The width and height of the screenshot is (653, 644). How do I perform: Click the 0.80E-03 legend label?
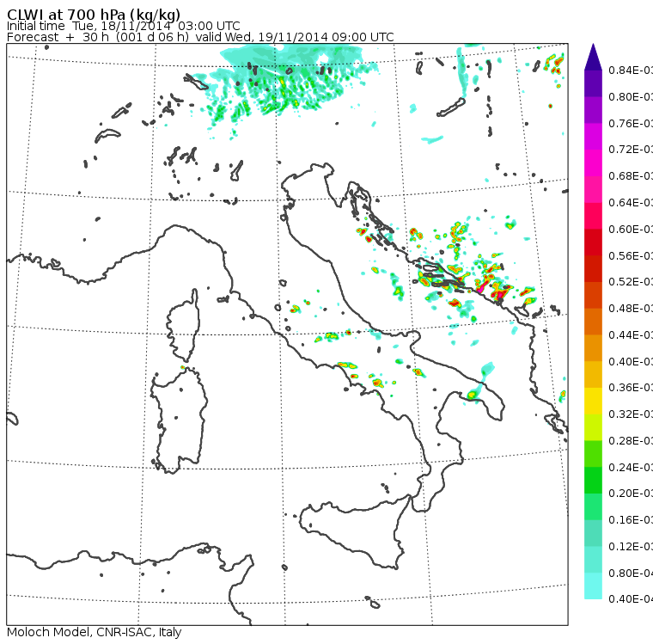click(631, 97)
